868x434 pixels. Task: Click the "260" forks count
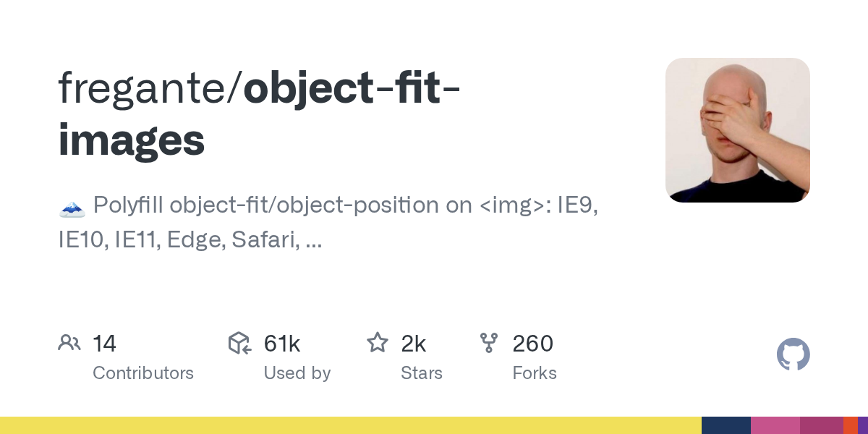pyautogui.click(x=533, y=344)
